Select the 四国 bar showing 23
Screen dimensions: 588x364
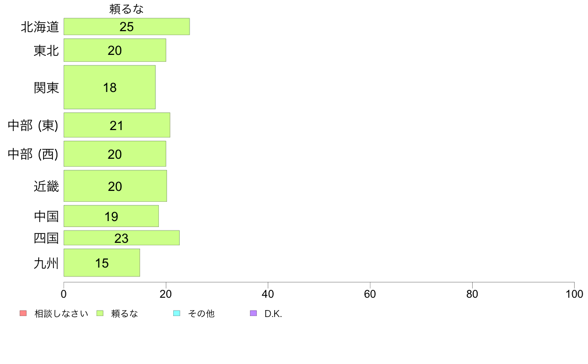tap(121, 238)
